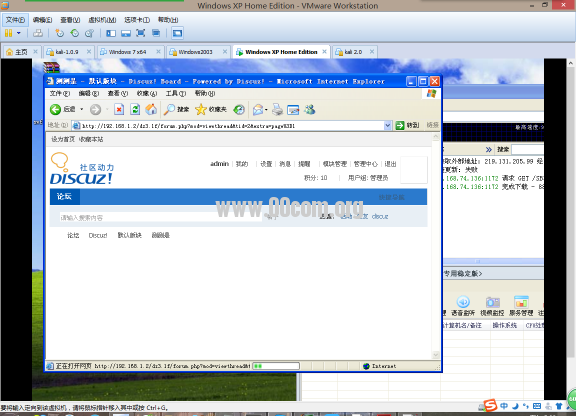Image resolution: width=576 pixels, height=416 pixels.
Task: Click the 设为首页 link
Action: pyautogui.click(x=63, y=139)
